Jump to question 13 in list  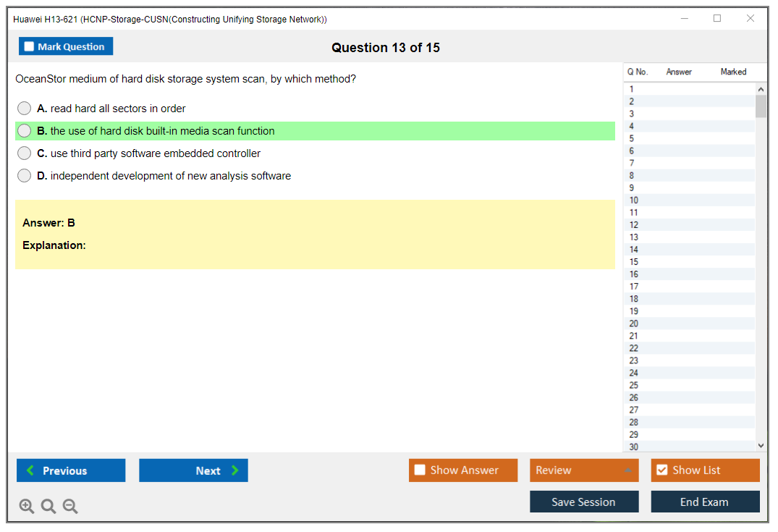634,237
